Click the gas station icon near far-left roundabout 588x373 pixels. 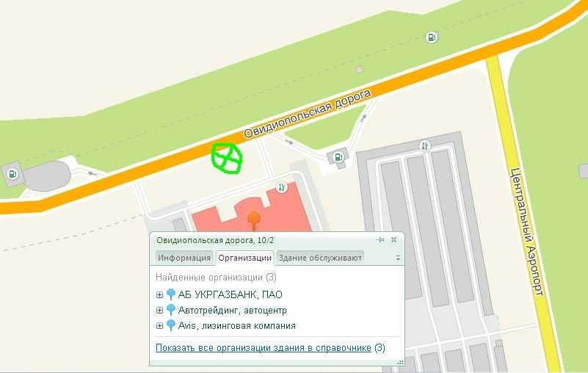tap(12, 174)
